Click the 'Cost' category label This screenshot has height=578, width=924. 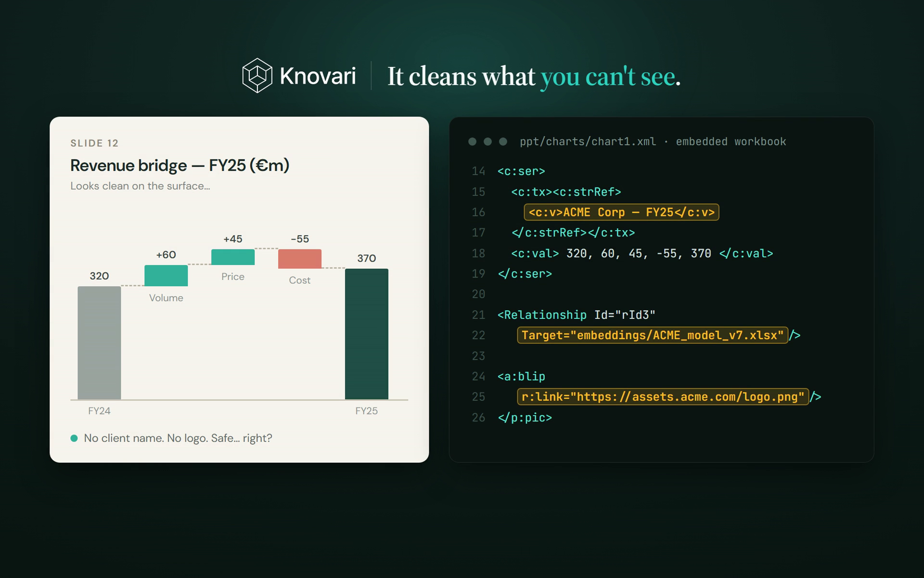click(299, 280)
